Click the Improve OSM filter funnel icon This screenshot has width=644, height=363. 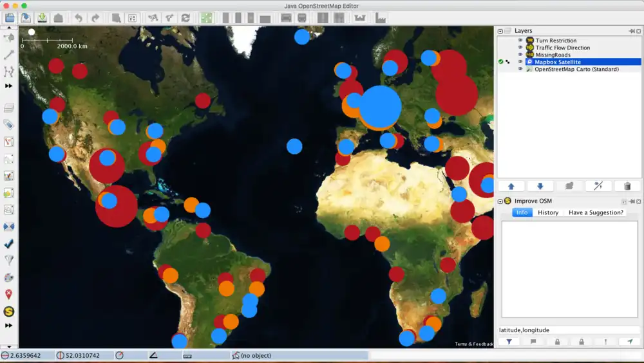click(x=509, y=342)
